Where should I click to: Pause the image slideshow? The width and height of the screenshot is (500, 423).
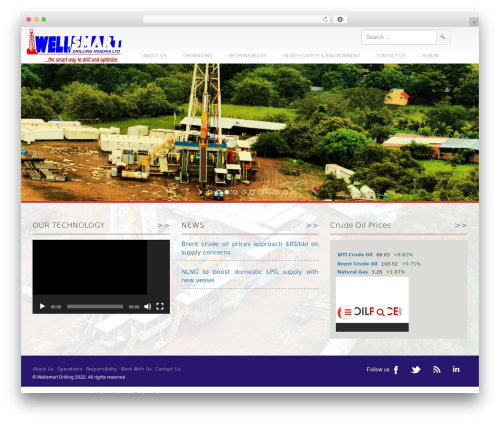click(x=293, y=192)
